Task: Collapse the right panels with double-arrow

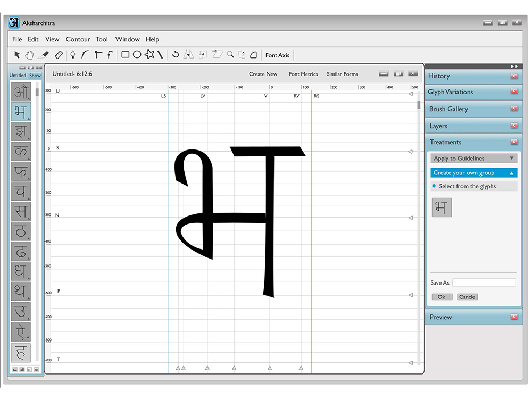Action: (514, 66)
